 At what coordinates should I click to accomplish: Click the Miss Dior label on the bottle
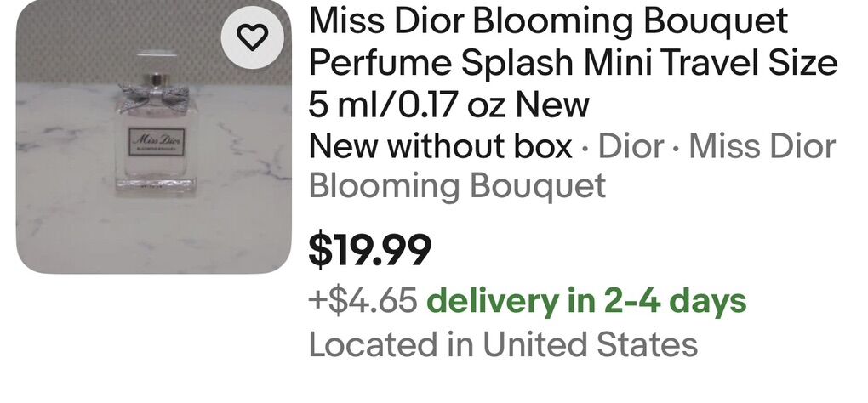[x=156, y=140]
